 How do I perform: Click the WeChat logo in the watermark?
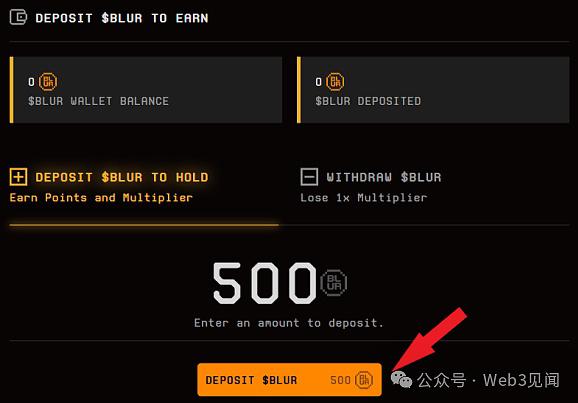(401, 379)
